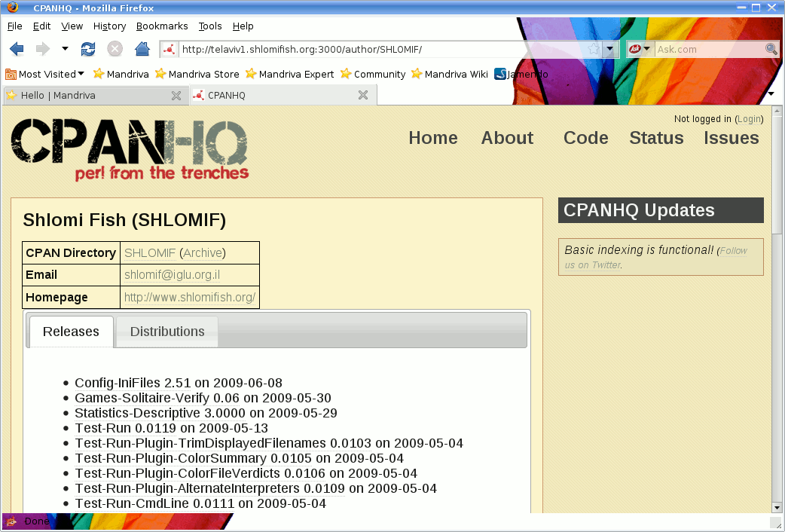The image size is (785, 532).
Task: Open the Bookmarks menu
Action: 162,26
